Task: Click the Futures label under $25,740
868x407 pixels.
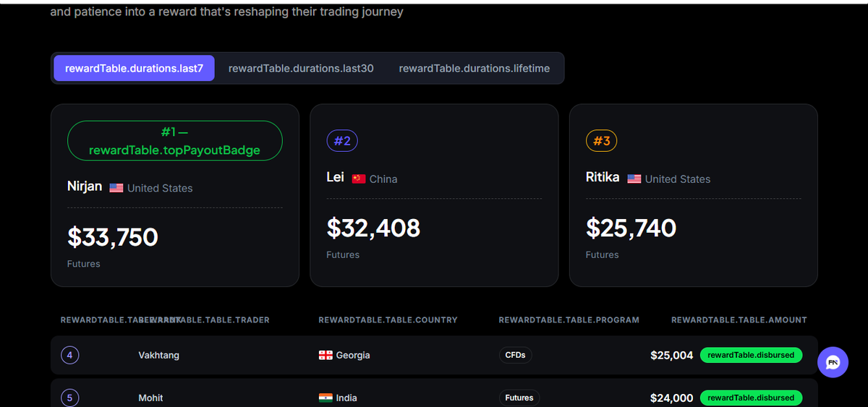Action: (x=603, y=254)
